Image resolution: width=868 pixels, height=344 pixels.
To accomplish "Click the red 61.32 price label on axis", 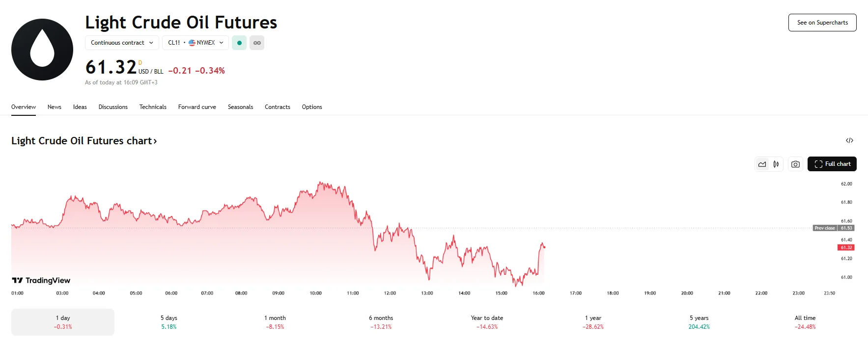I will coord(846,247).
